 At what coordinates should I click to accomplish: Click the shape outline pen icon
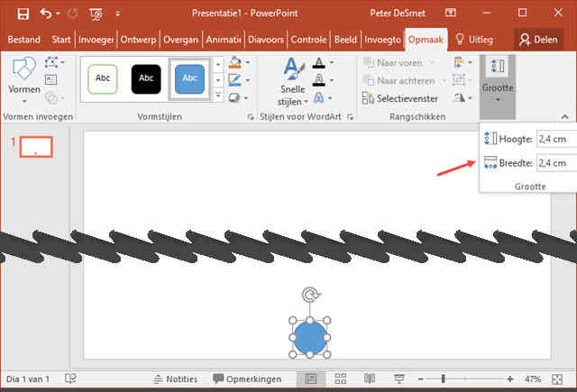(x=234, y=80)
